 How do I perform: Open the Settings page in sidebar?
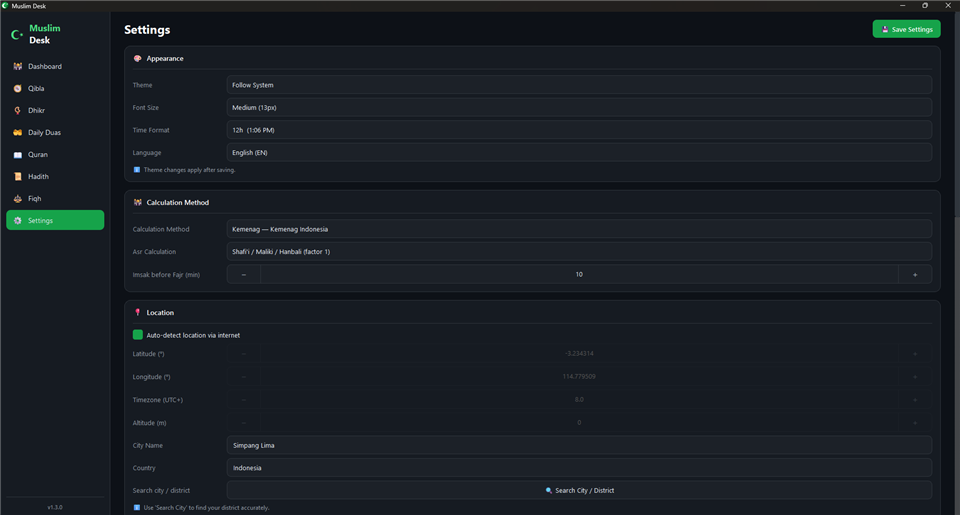pyautogui.click(x=55, y=220)
